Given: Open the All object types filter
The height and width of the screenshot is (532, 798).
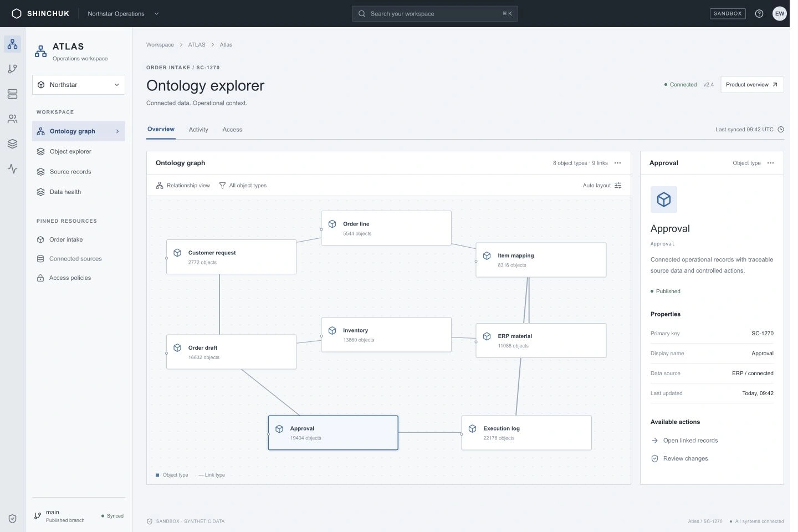Looking at the screenshot, I should click(243, 186).
